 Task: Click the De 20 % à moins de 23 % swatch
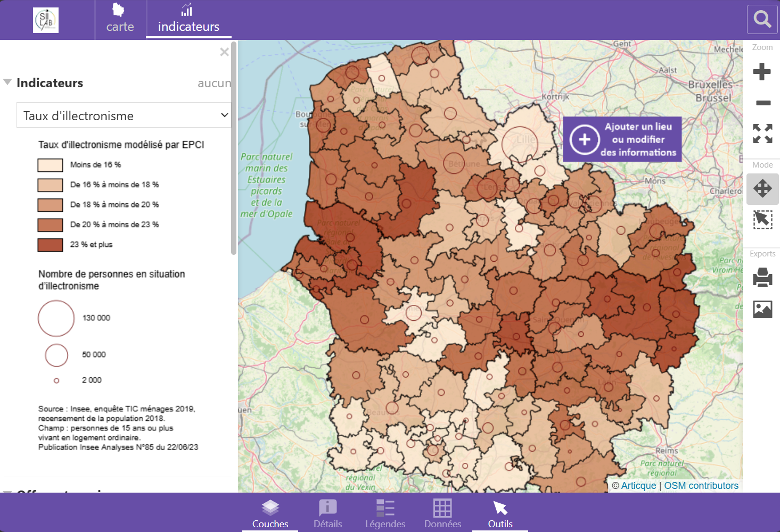[50, 225]
